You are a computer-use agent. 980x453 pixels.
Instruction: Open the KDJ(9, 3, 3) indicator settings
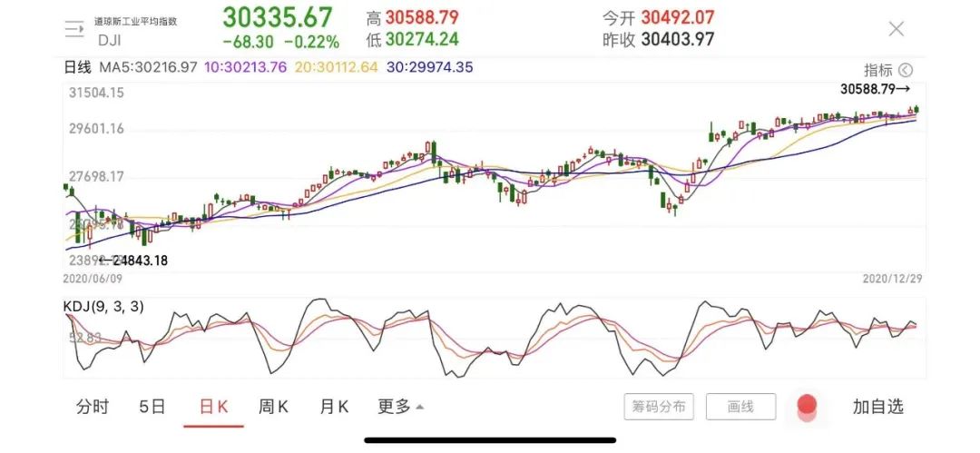tap(103, 307)
